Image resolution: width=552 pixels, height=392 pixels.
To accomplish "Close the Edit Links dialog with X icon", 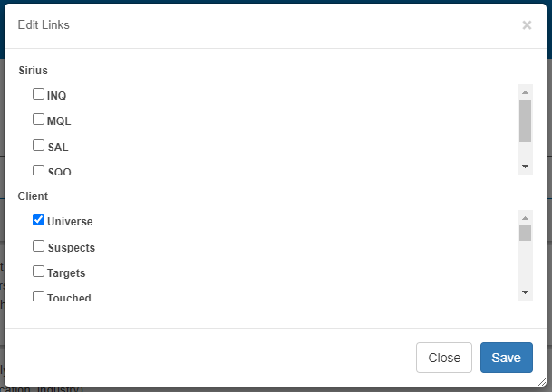I will pos(527,25).
